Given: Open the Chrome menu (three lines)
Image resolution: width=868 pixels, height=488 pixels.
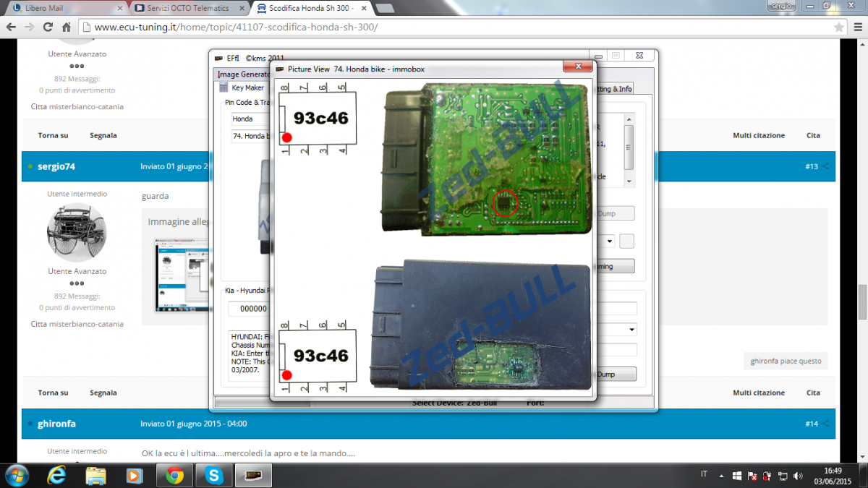Looking at the screenshot, I should [x=857, y=27].
